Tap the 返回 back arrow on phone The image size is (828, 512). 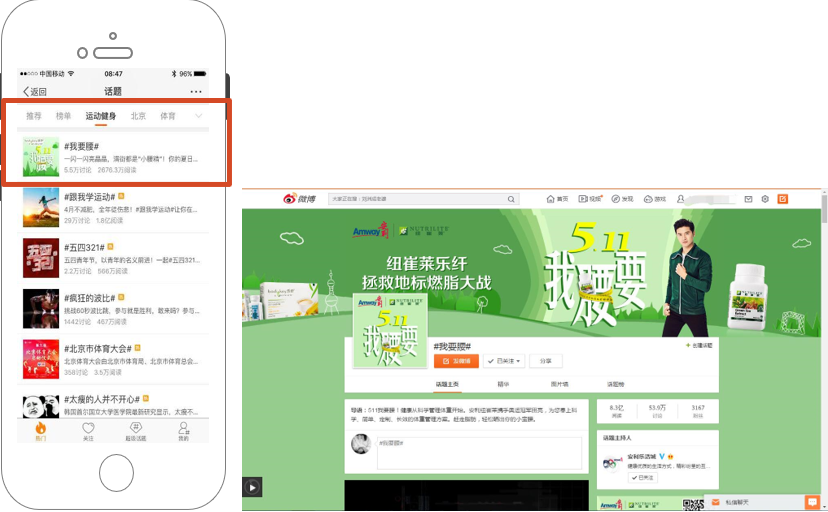point(35,91)
